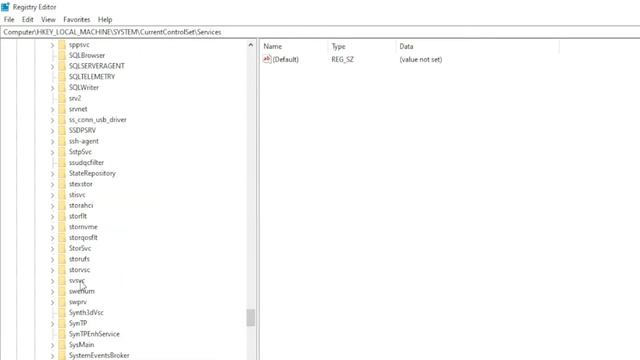Click the stisvc folder icon
Image resolution: width=640 pixels, height=360 pixels.
click(62, 195)
